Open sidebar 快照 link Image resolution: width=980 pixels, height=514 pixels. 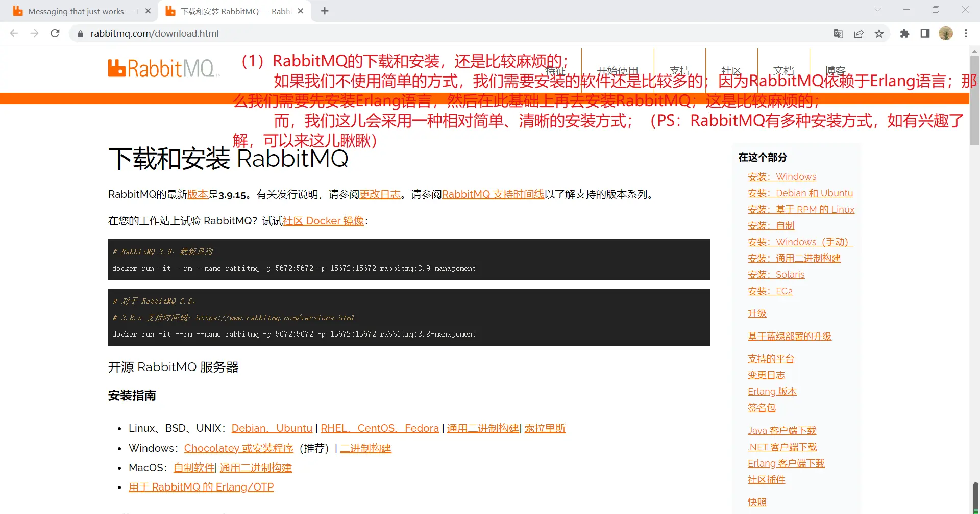pos(757,502)
